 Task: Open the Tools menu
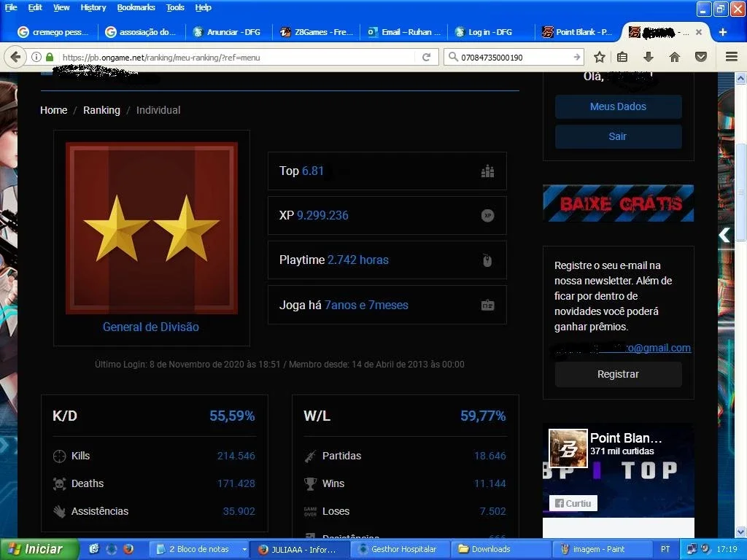click(x=175, y=7)
